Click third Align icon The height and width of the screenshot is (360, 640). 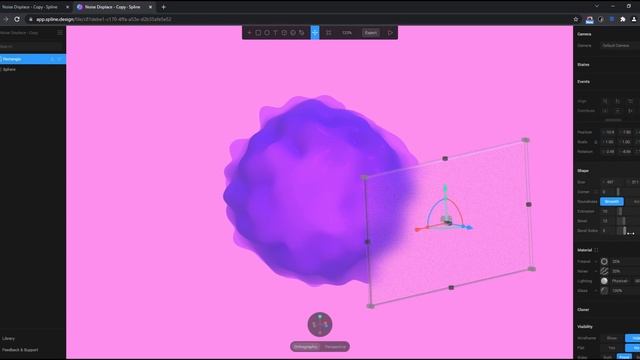pos(630,101)
